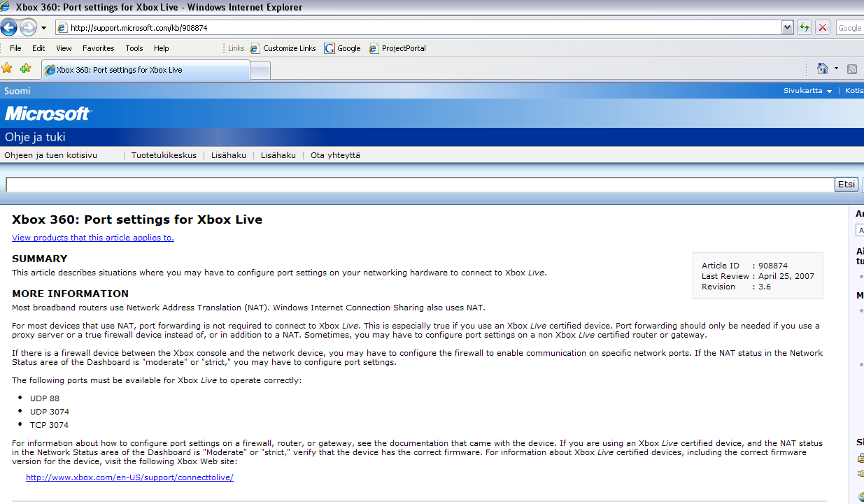Image resolution: width=864 pixels, height=504 pixels.
Task: Expand the address bar history dropdown
Action: tap(788, 28)
